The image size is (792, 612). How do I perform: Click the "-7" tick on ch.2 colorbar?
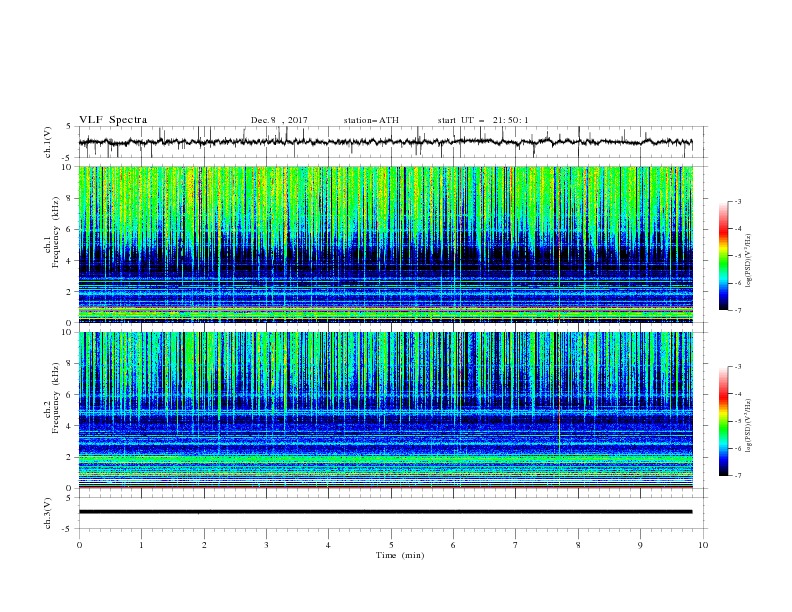[x=738, y=476]
